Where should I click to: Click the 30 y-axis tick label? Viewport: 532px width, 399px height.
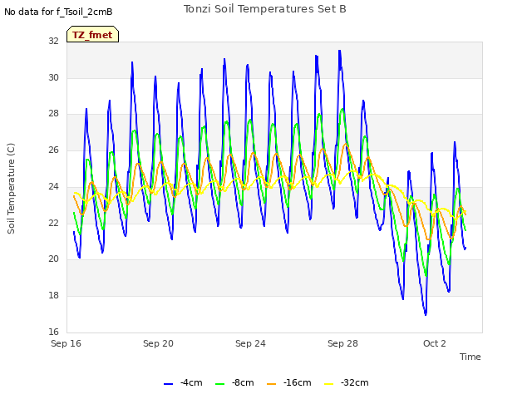[x=53, y=77]
